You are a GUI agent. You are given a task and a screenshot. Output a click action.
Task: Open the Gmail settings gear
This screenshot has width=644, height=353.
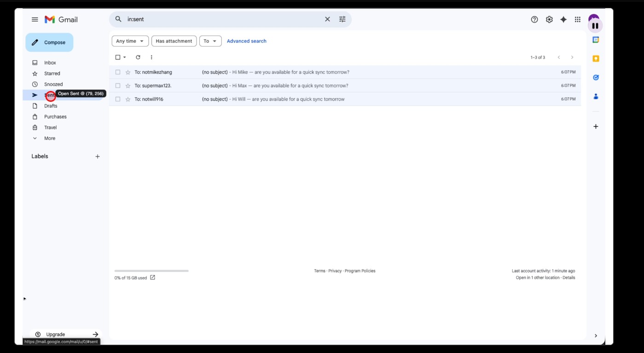(549, 19)
